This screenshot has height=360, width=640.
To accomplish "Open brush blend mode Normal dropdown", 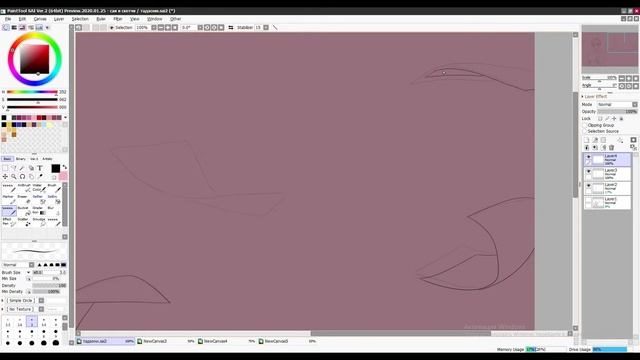I will click(18, 265).
